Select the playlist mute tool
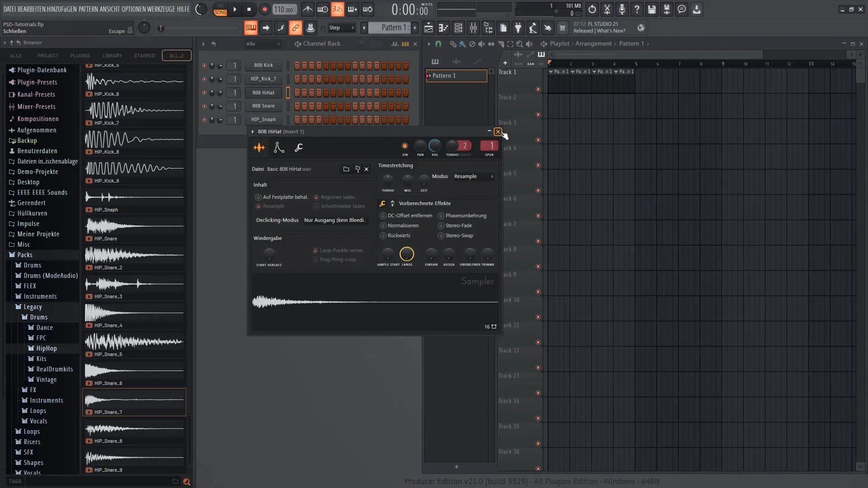The height and width of the screenshot is (488, 868). [481, 44]
